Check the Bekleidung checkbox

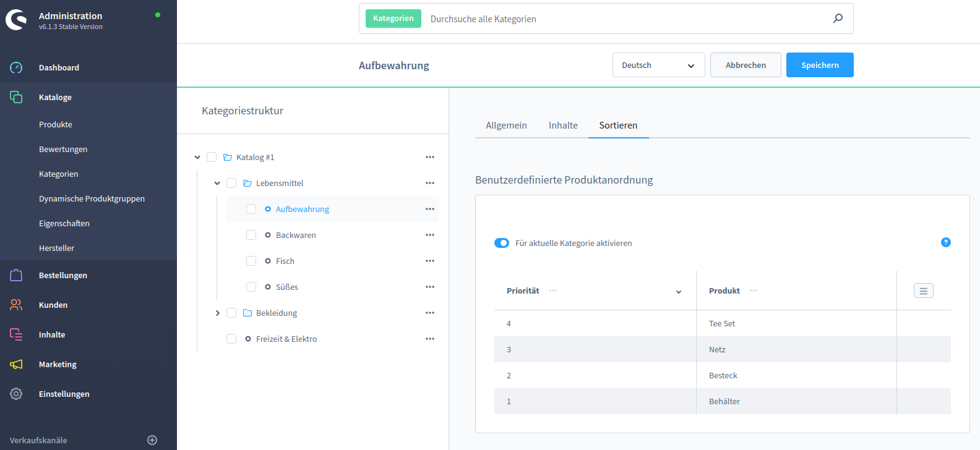coord(231,313)
